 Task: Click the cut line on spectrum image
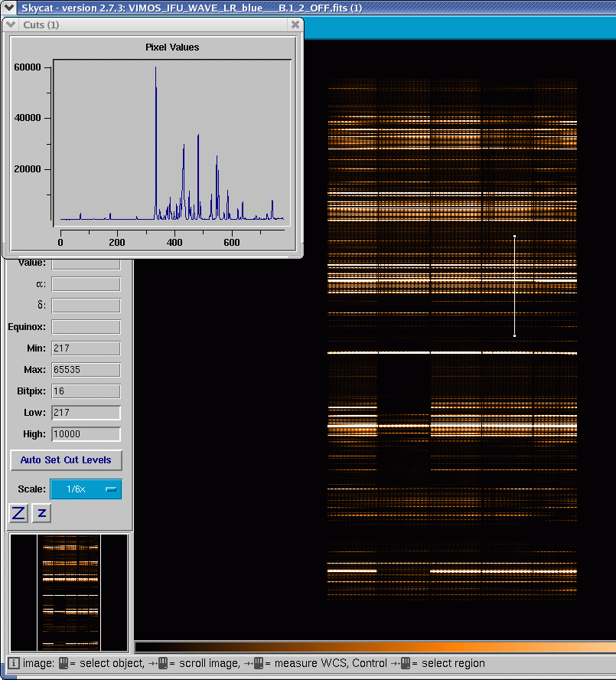[514, 286]
